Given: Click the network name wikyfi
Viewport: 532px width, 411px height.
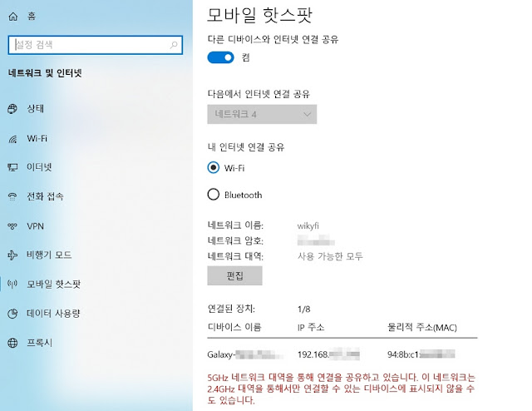Looking at the screenshot, I should pyautogui.click(x=308, y=225).
